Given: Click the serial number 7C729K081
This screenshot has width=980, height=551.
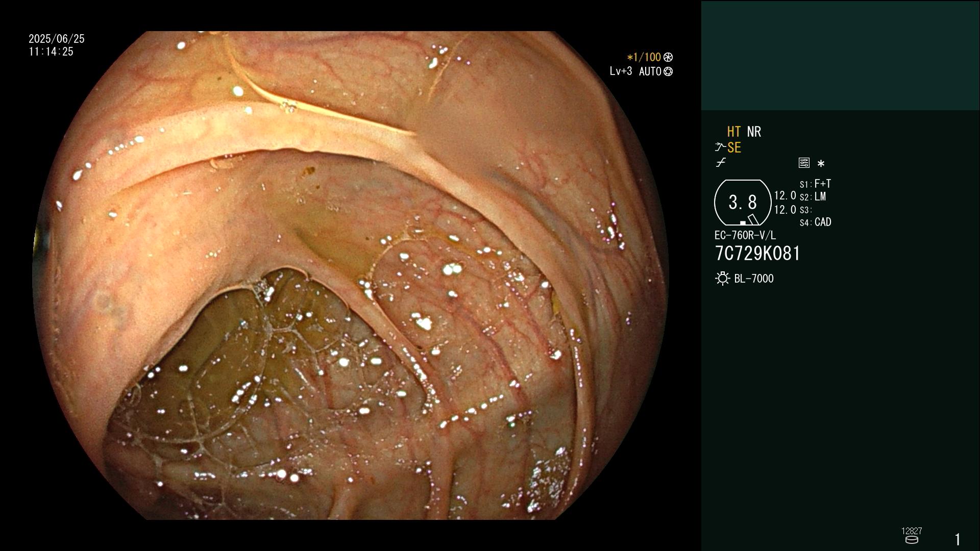Looking at the screenshot, I should [757, 254].
